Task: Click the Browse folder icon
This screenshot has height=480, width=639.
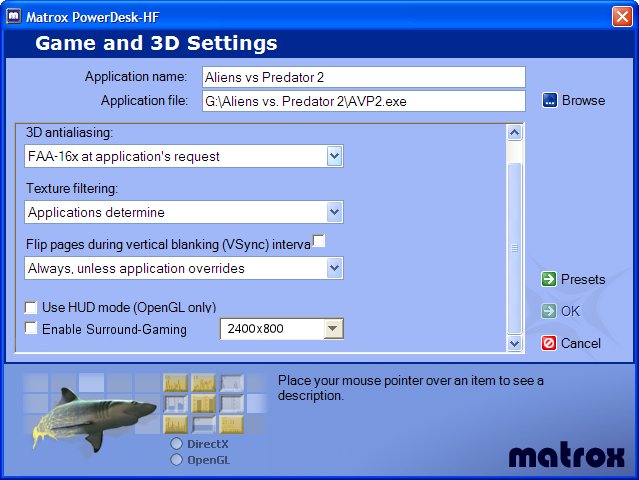Action: pyautogui.click(x=549, y=100)
